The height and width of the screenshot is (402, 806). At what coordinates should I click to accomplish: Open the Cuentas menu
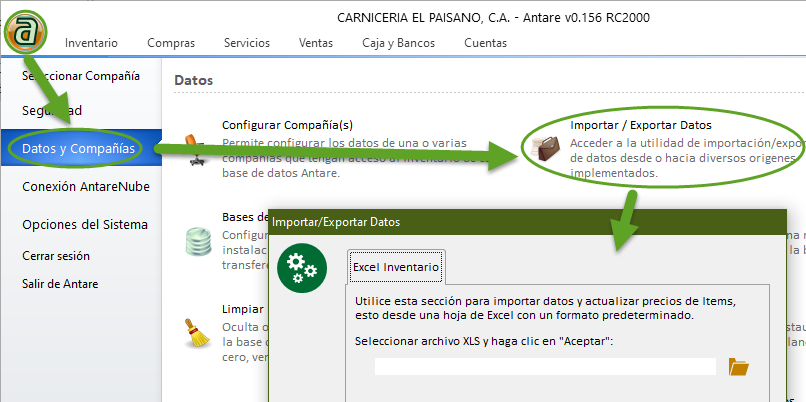pyautogui.click(x=485, y=43)
